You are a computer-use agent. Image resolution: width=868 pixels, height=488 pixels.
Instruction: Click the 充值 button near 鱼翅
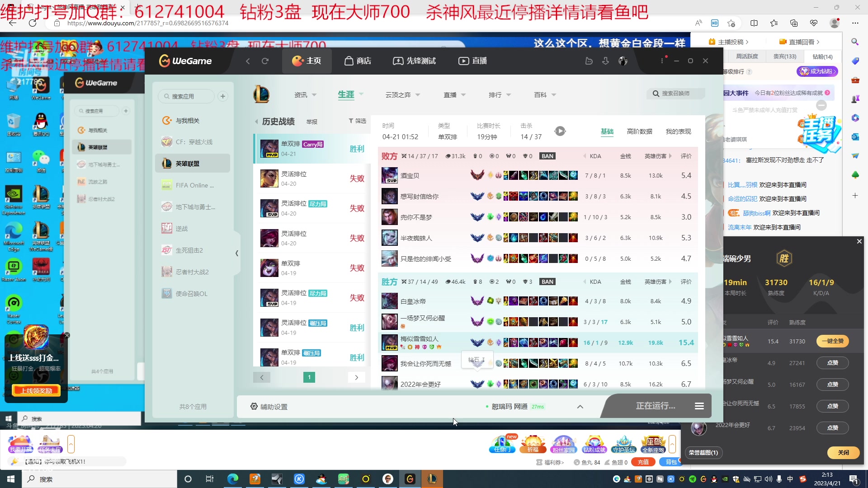(x=642, y=462)
